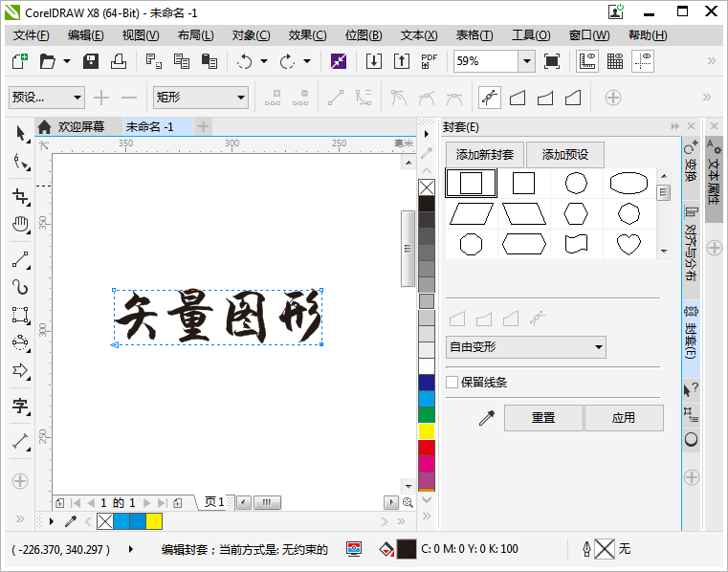Select the Pan hand tool
Image resolution: width=728 pixels, height=572 pixels.
pos(20,226)
